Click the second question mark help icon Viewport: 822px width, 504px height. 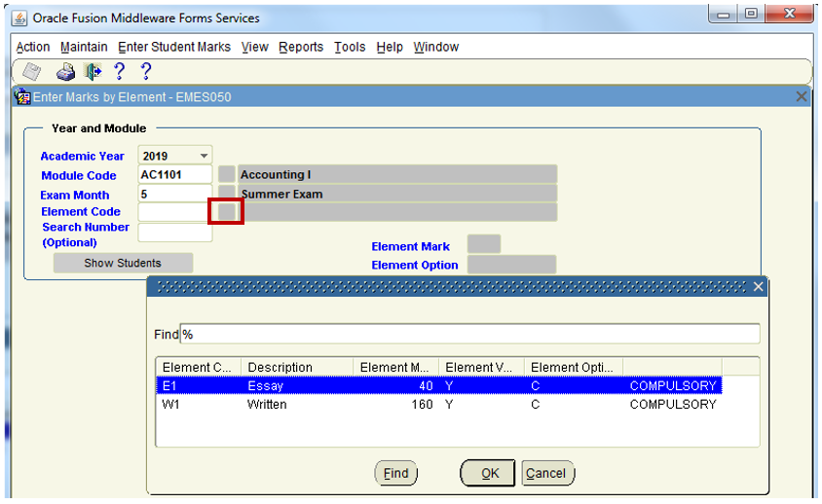coord(146,72)
